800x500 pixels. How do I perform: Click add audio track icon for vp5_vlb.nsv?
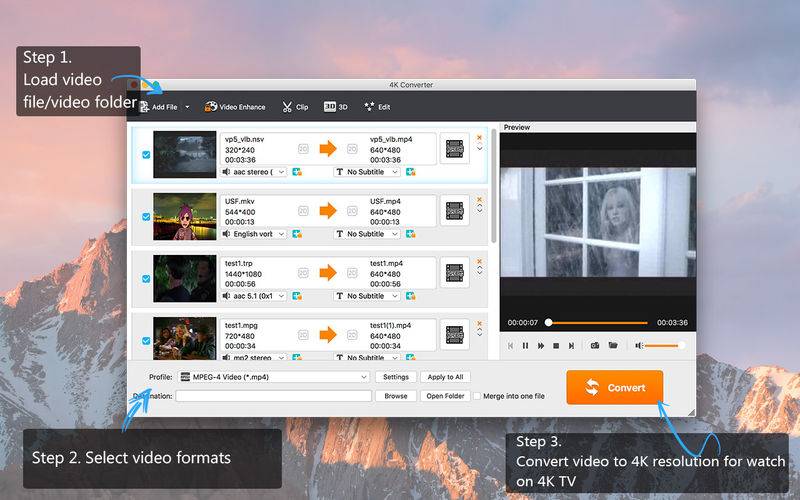click(x=297, y=172)
